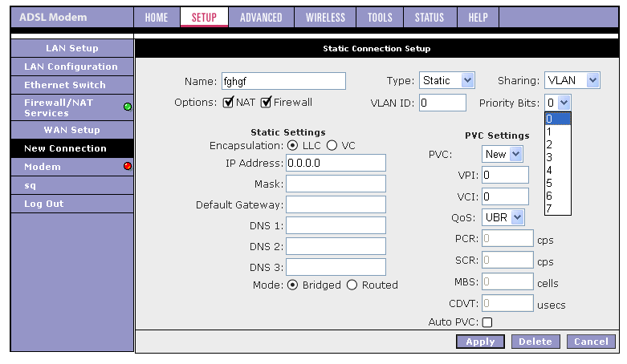Click the Cancel button
The image size is (627, 364).
pyautogui.click(x=591, y=342)
